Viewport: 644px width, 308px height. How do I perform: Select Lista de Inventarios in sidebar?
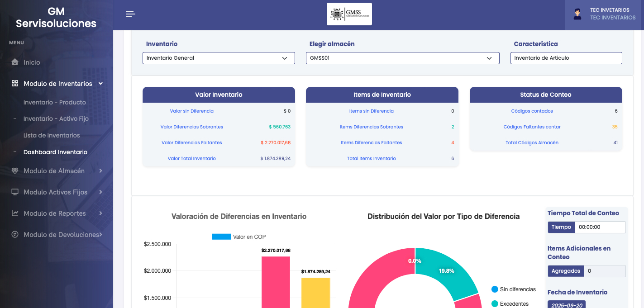click(52, 135)
